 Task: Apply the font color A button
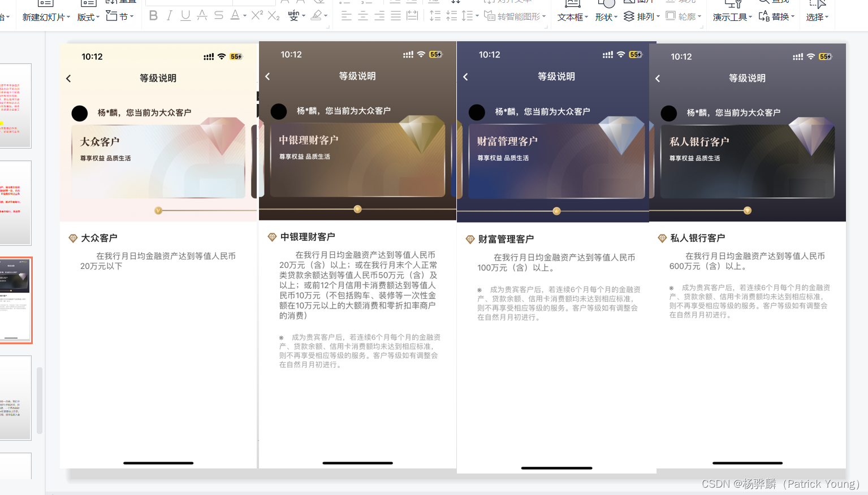pyautogui.click(x=235, y=16)
